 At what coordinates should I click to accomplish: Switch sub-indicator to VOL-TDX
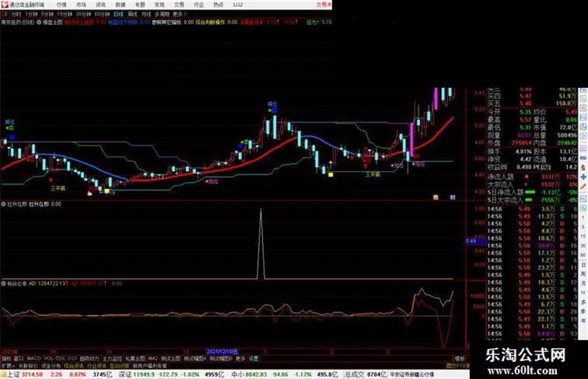(55, 358)
